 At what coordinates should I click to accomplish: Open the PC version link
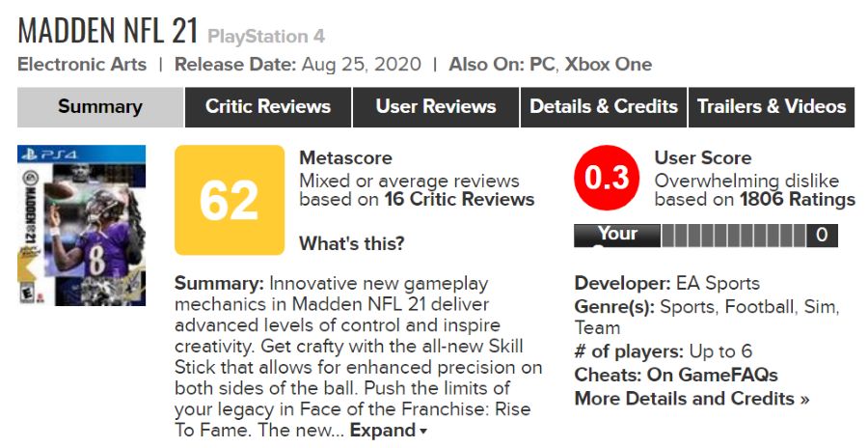(540, 65)
